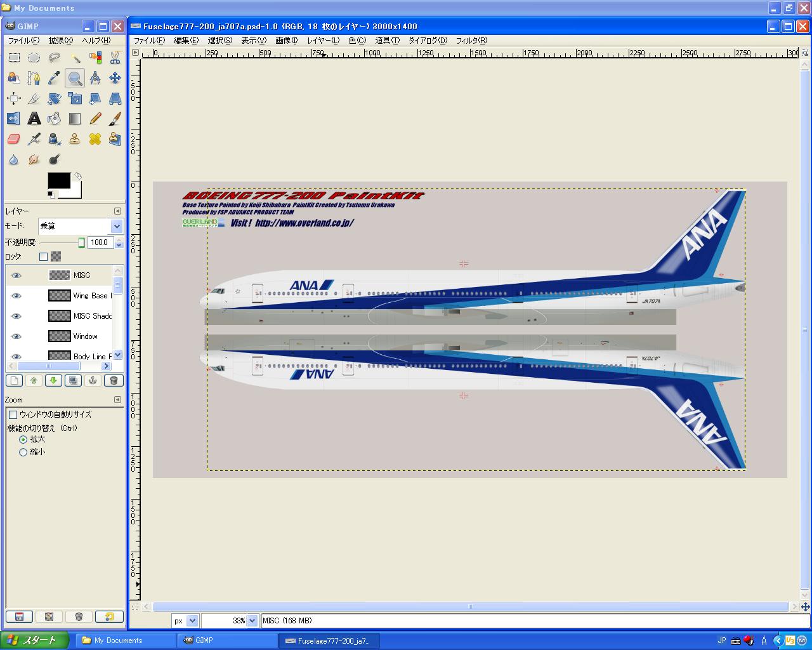Viewport: 812px width, 650px height.
Task: Select the Ellipse Select tool
Action: point(34,58)
